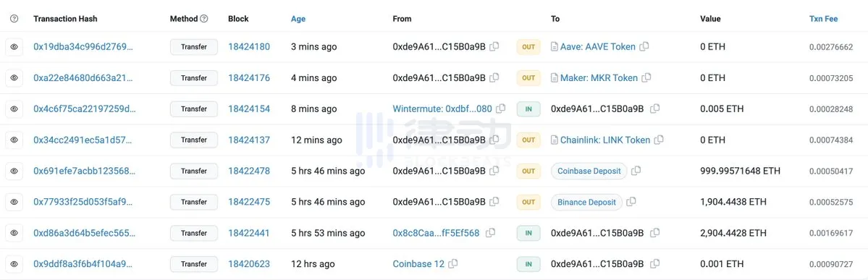Open transaction hash 0x77933f25d053f5af9
868x280 pixels.
[x=84, y=202]
